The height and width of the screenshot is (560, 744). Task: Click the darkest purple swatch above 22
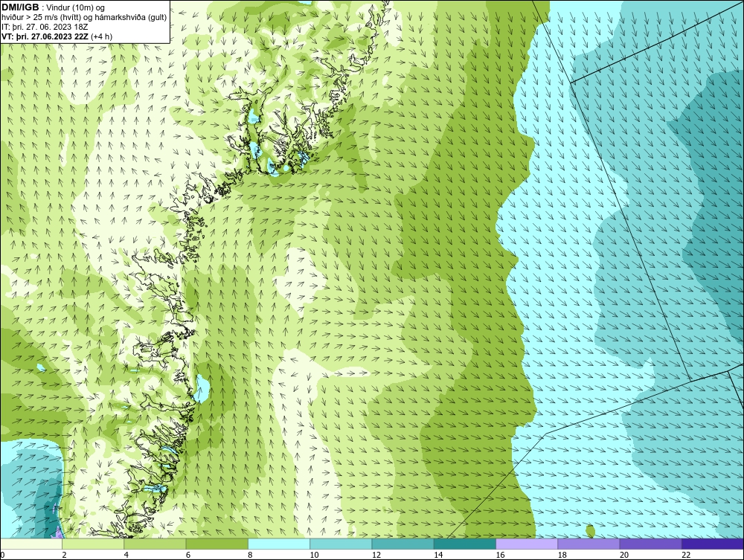[713, 544]
